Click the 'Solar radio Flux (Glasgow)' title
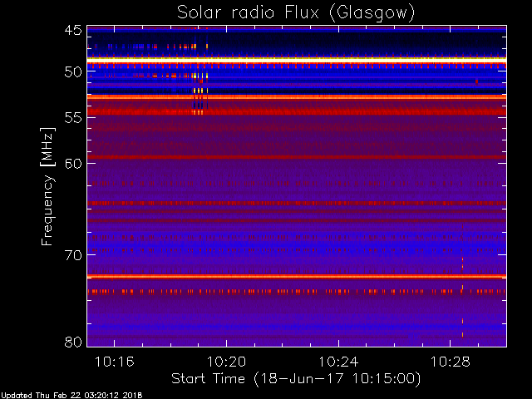532x399 pixels. coord(296,13)
